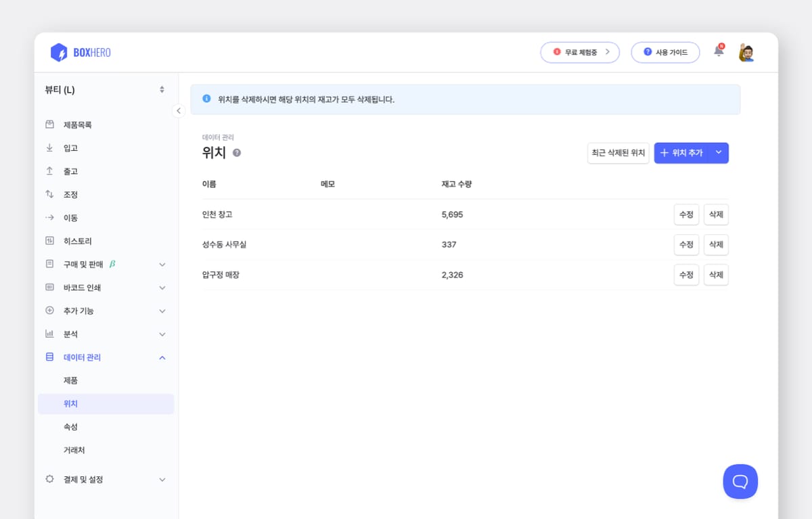Screen dimensions: 812x519
Task: Open the chat support bubble
Action: pos(740,482)
